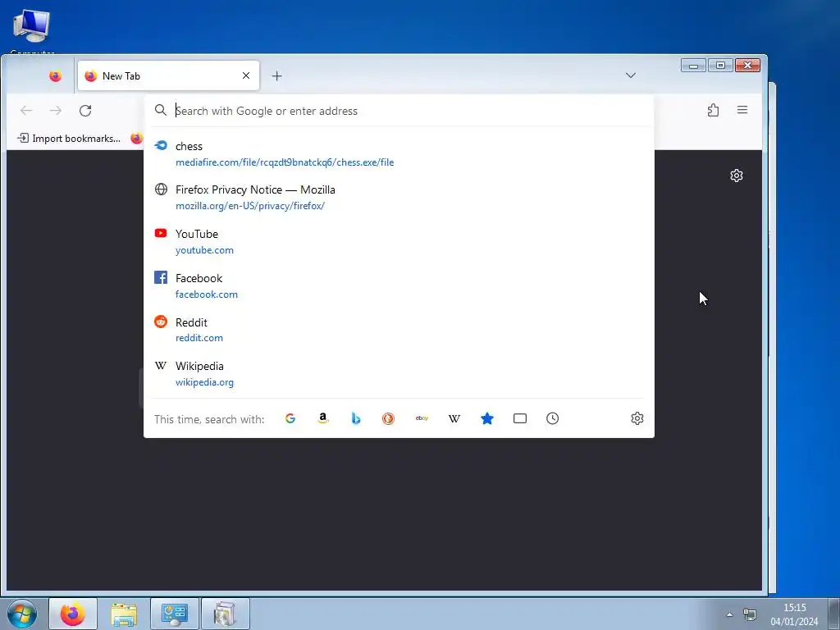Click Import bookmarks in bookmarks toolbar
The width and height of the screenshot is (840, 630).
[69, 138]
